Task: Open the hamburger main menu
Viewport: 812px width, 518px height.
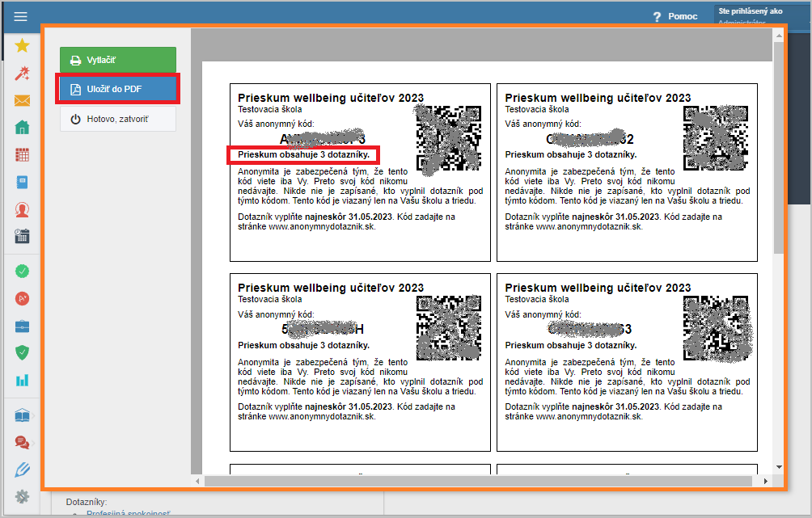Action: click(21, 16)
